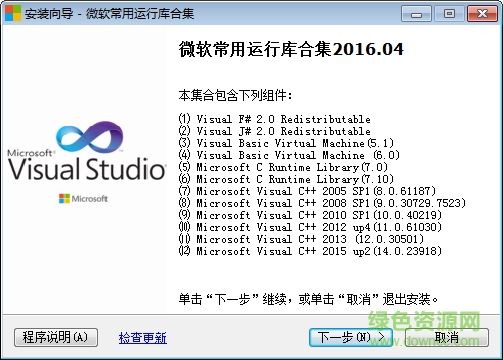Select Visual C++ 2008 SP1 line
This screenshot has height=360, width=503.
point(322,203)
